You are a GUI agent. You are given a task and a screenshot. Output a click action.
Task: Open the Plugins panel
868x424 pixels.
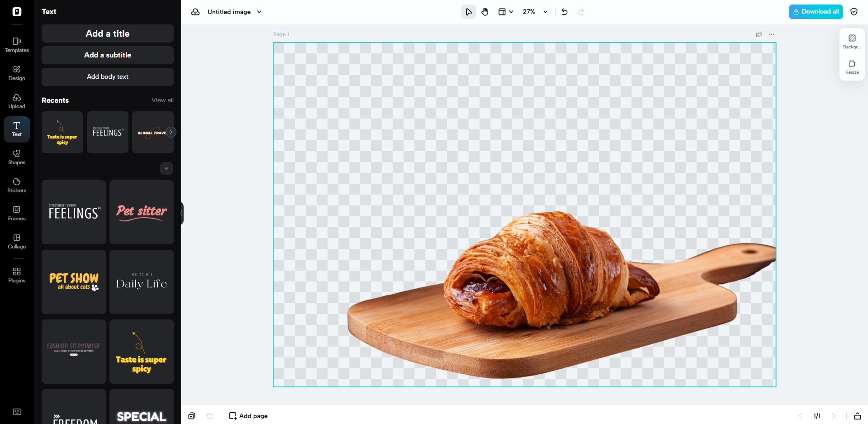coord(16,275)
